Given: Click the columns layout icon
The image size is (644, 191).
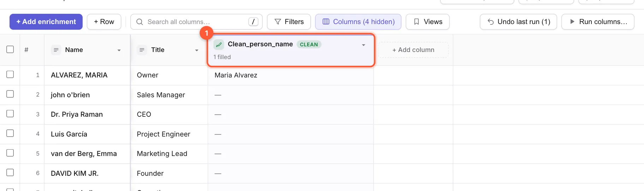Looking at the screenshot, I should [x=326, y=22].
